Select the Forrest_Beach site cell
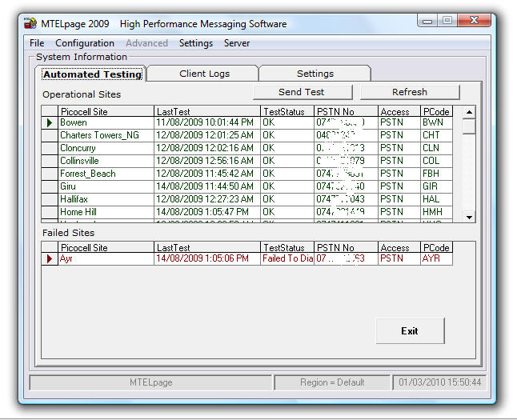517x420 pixels. click(106, 174)
